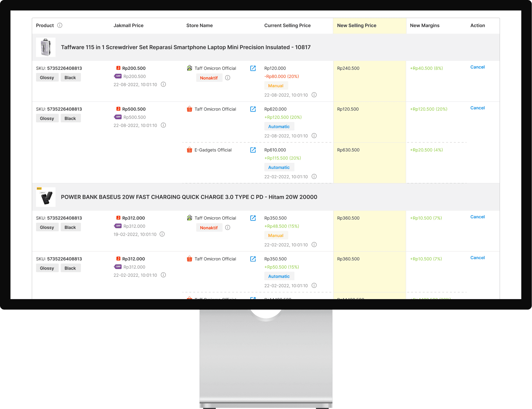Click the Automatic badge under +Rp115.500 (20%)
532x409 pixels.
point(279,167)
